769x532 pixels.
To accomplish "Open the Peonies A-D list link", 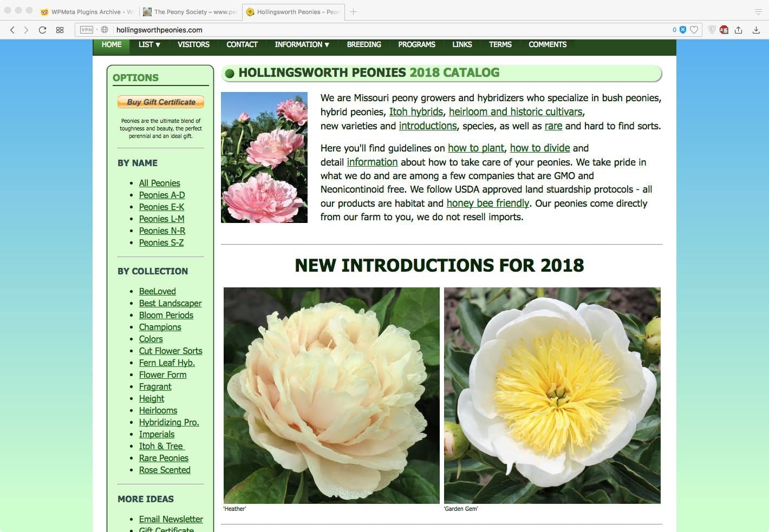I will coord(162,195).
